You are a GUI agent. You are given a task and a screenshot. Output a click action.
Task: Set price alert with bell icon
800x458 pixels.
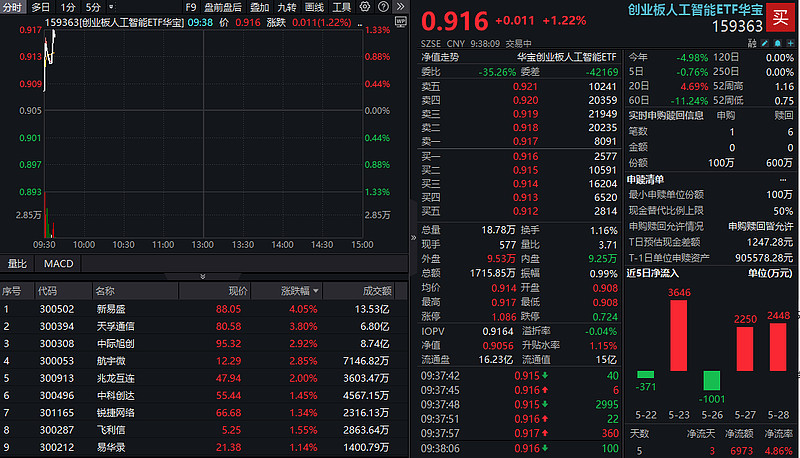click(x=777, y=43)
